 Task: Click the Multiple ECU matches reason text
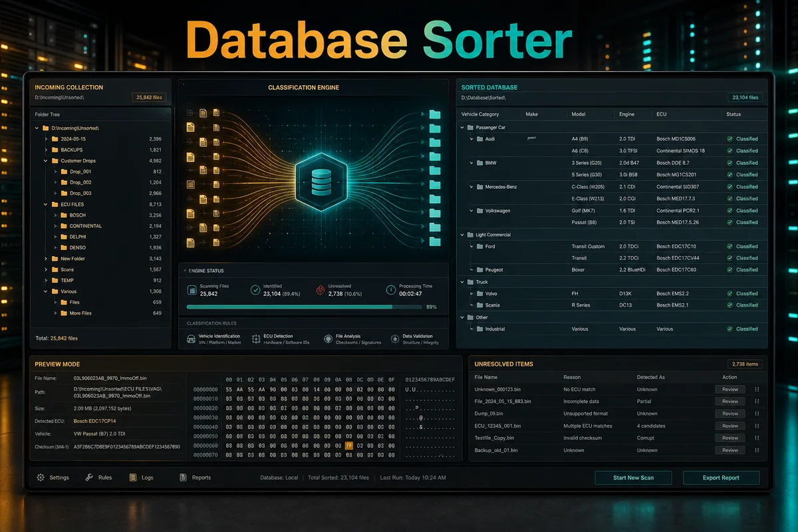(587, 426)
